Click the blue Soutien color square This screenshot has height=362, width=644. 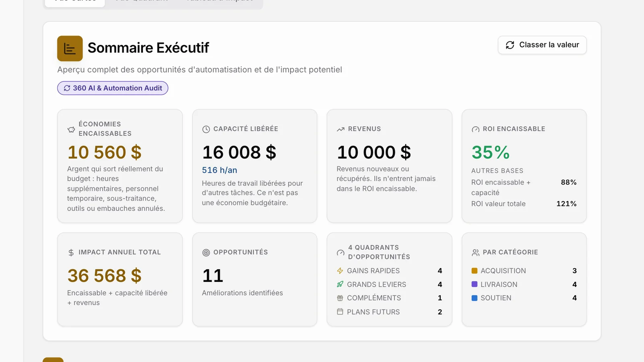[475, 298]
